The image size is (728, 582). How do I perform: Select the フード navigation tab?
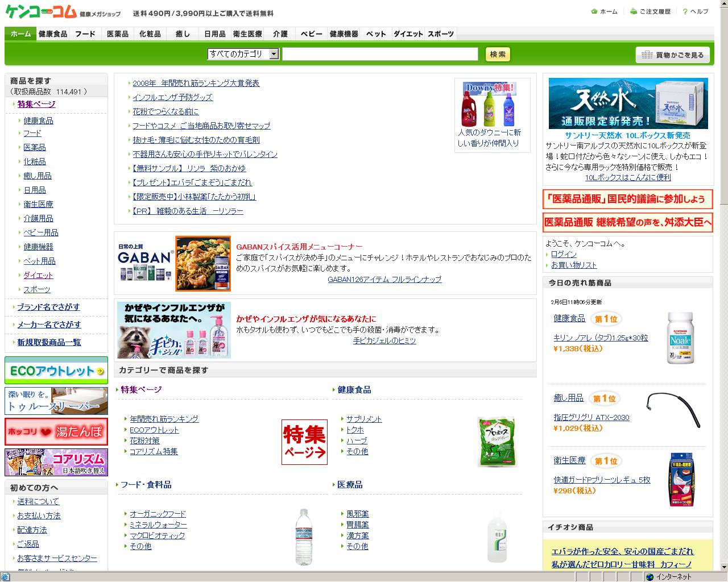pyautogui.click(x=85, y=34)
